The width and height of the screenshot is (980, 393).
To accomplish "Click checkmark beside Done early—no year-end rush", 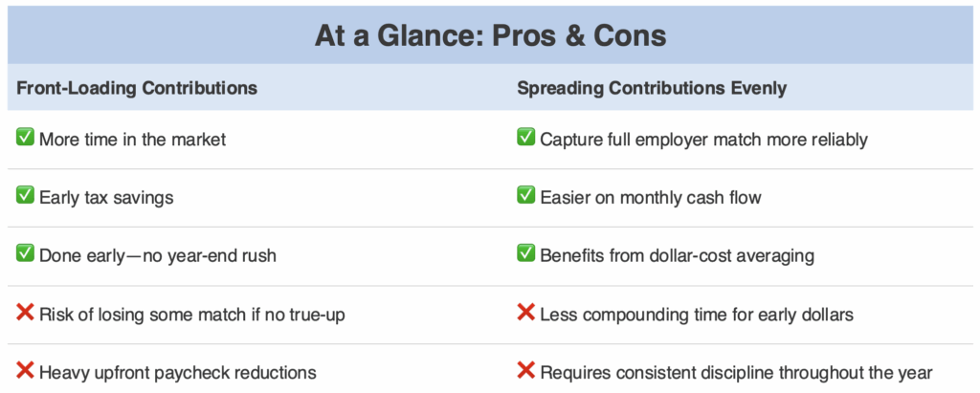I will (26, 254).
